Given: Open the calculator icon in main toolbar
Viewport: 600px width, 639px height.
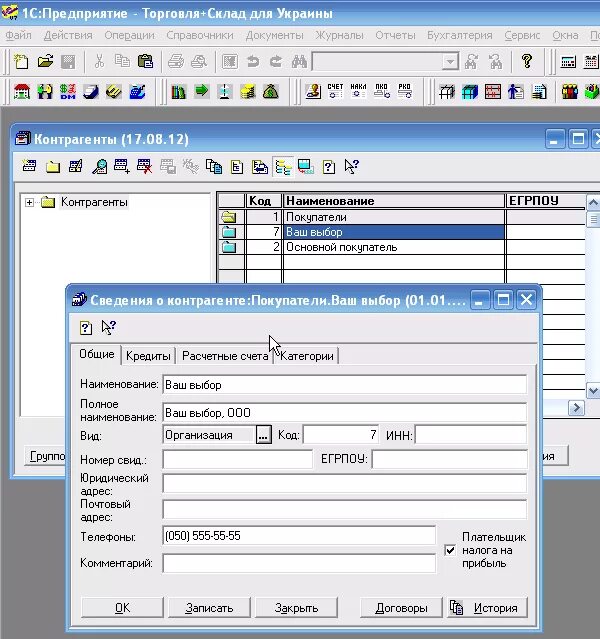Looking at the screenshot, I should pyautogui.click(x=568, y=62).
